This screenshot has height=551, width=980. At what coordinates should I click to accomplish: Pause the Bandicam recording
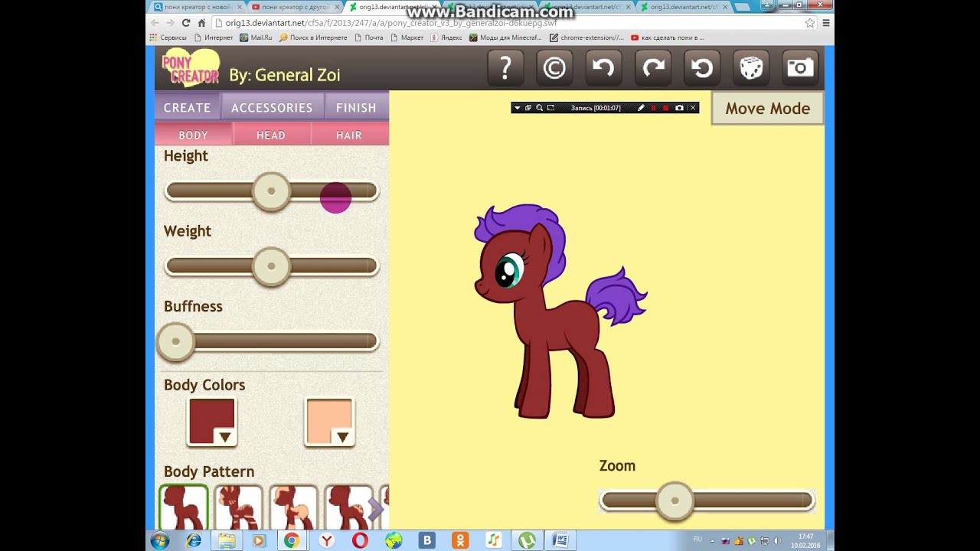pyautogui.click(x=653, y=108)
